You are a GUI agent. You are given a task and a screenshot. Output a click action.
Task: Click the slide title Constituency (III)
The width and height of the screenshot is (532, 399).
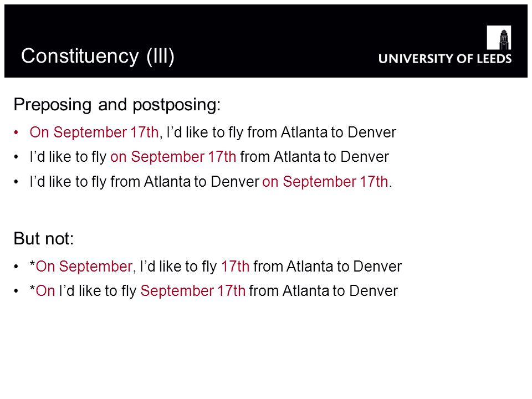tap(98, 55)
